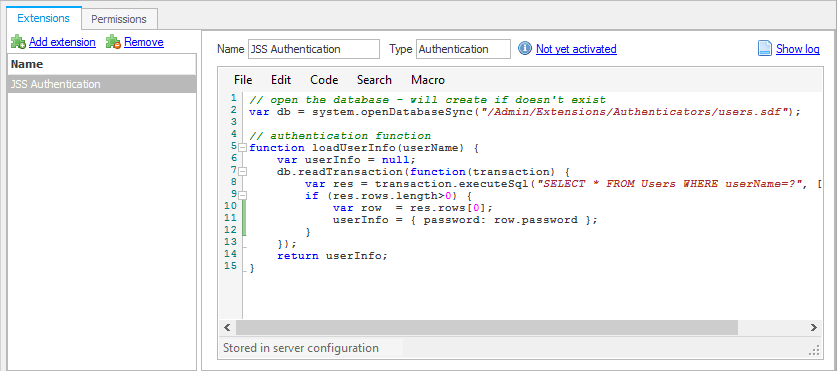
Task: Open the Code menu
Action: pos(324,80)
